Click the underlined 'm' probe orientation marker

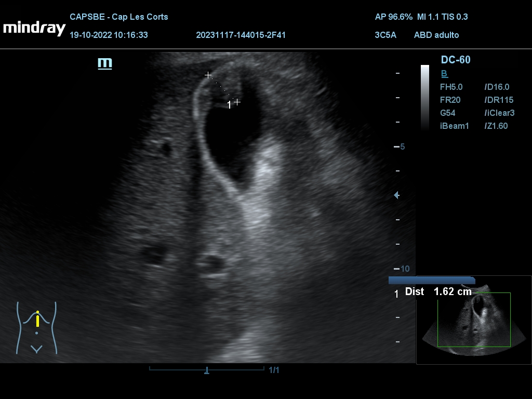[x=105, y=63]
